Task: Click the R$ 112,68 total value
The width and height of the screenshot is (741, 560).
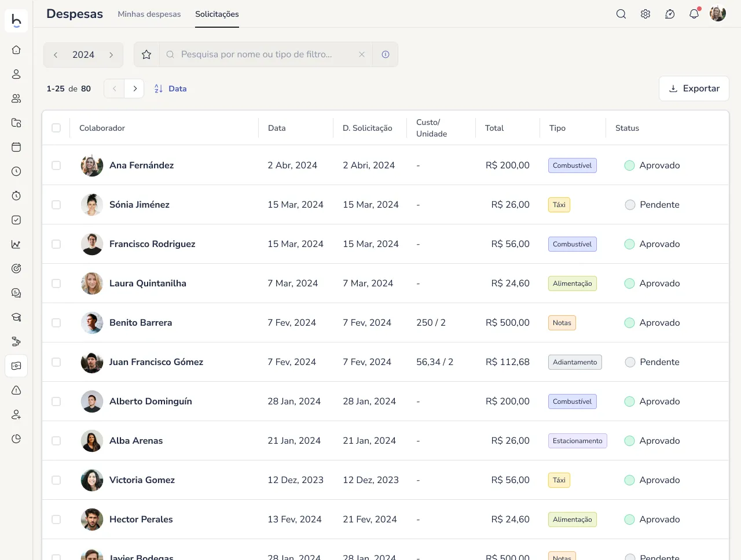Action: [508, 362]
